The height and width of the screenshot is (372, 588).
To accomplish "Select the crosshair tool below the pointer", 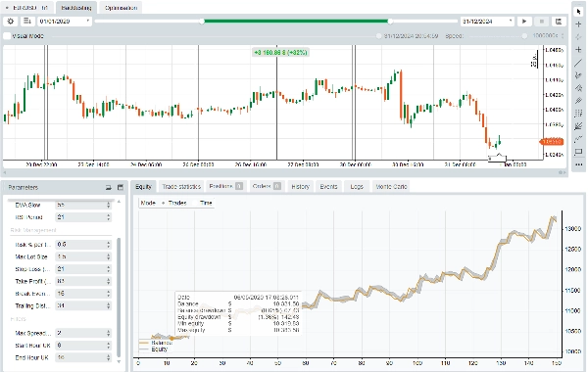I will [x=578, y=23].
